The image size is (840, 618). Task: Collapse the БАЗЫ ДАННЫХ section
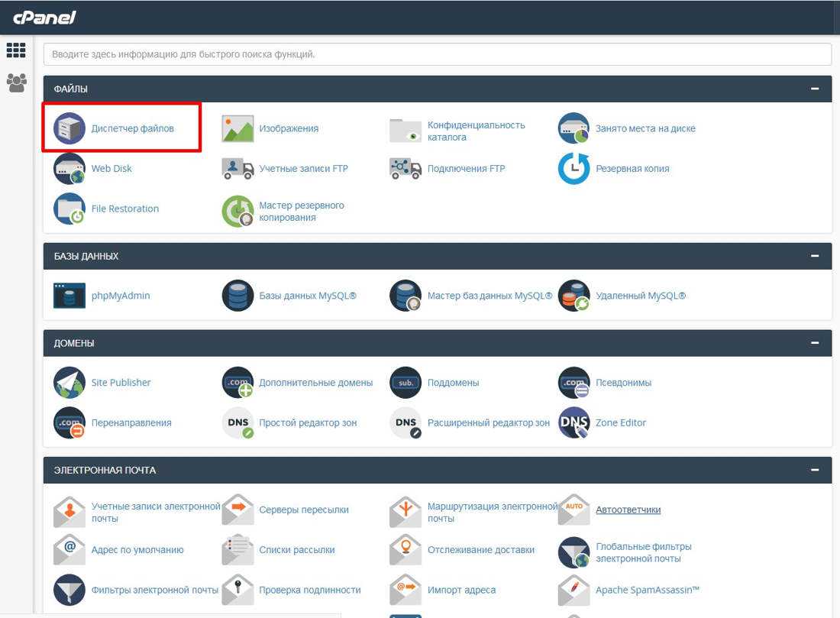(815, 256)
